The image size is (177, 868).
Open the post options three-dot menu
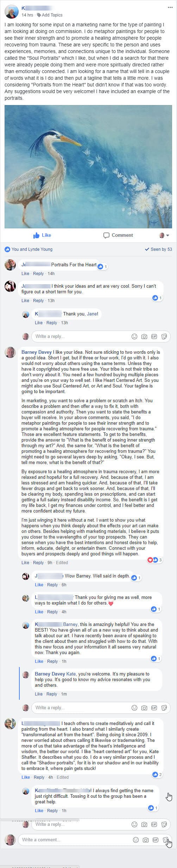[x=170, y=7]
